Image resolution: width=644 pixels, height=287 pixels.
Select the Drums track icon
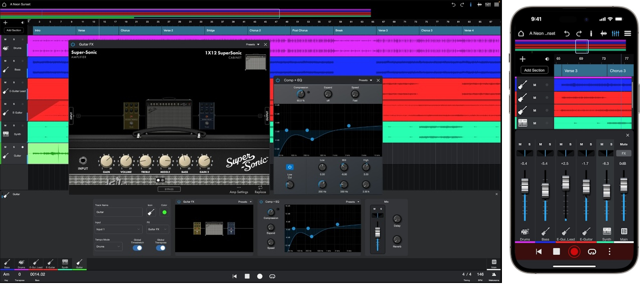coord(6,48)
